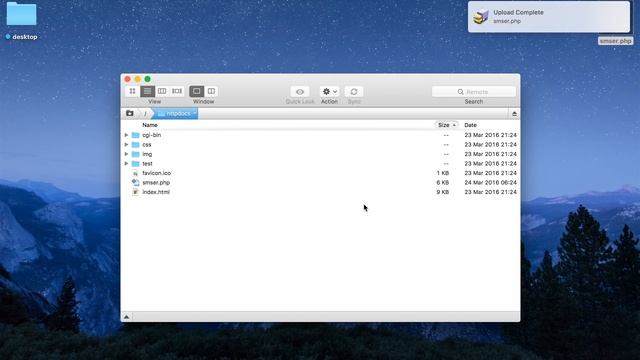This screenshot has height=360, width=640.
Task: Open the places folder icon in path bar
Action: pos(130,113)
